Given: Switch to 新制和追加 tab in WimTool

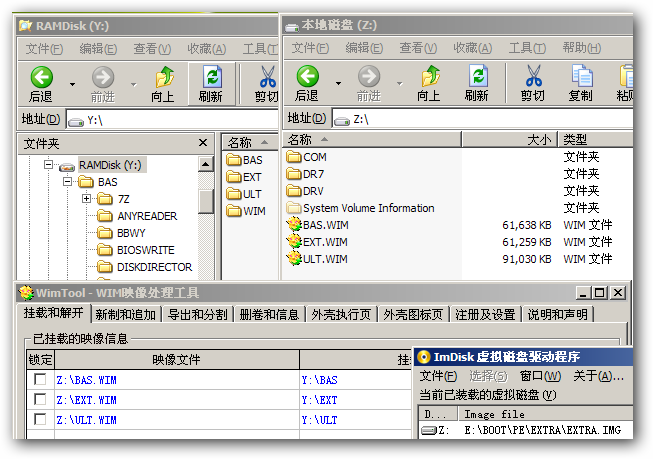Looking at the screenshot, I should point(126,314).
